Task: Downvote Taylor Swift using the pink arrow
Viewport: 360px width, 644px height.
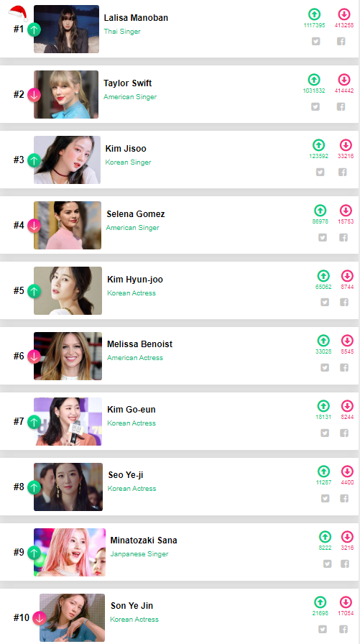Action: (344, 79)
